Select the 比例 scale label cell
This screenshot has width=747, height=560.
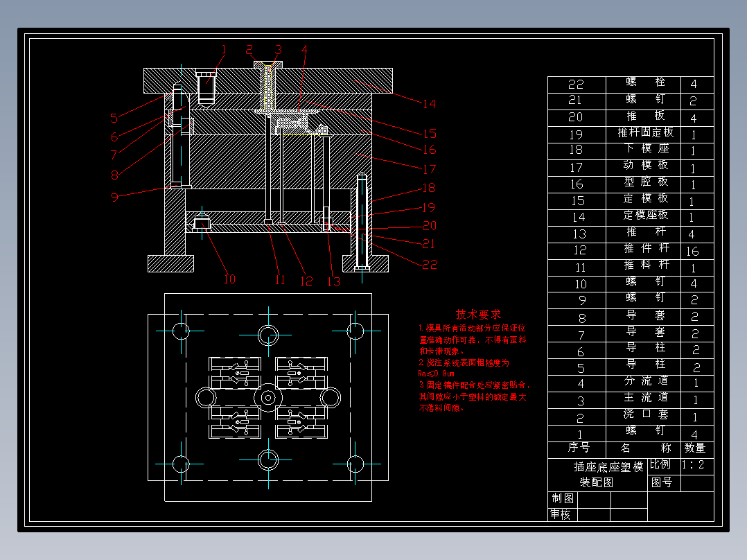(x=660, y=464)
